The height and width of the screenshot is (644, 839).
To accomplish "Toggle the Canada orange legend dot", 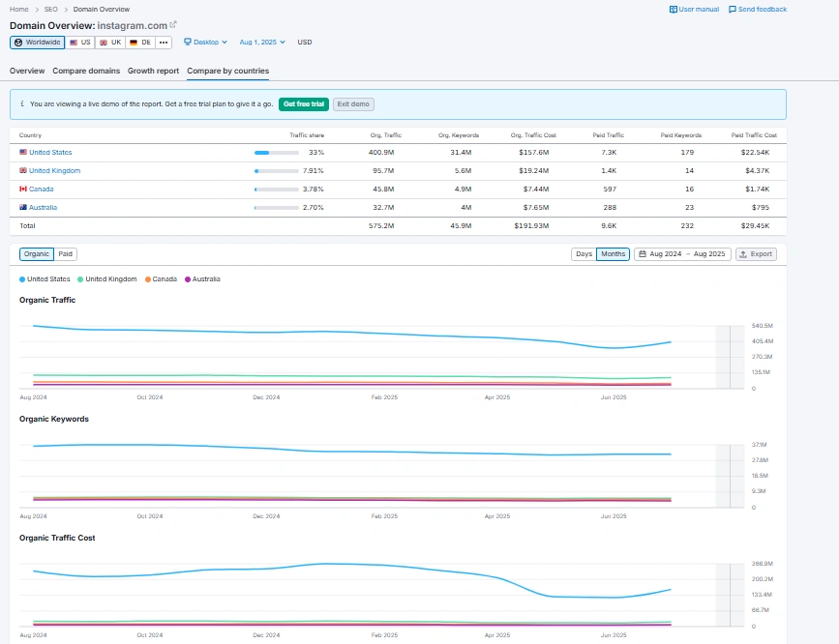I will [x=149, y=279].
